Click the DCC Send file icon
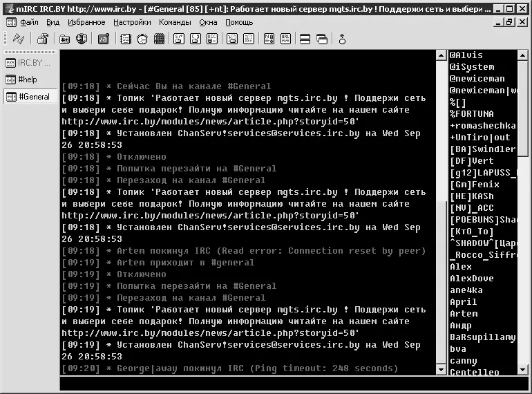 (179, 39)
